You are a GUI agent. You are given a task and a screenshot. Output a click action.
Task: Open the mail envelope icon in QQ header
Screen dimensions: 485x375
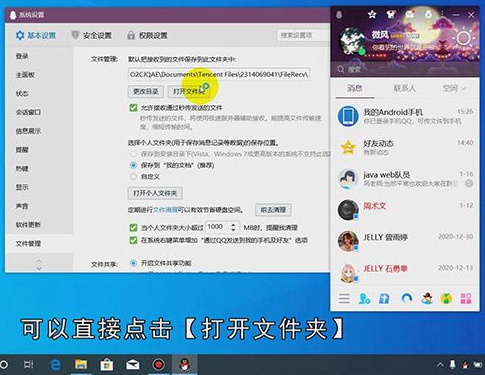(410, 14)
